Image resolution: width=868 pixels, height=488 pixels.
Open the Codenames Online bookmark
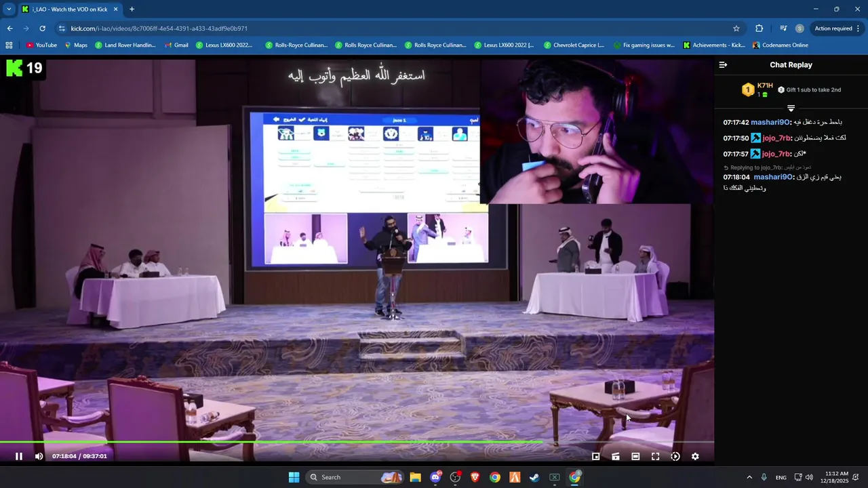(x=781, y=45)
